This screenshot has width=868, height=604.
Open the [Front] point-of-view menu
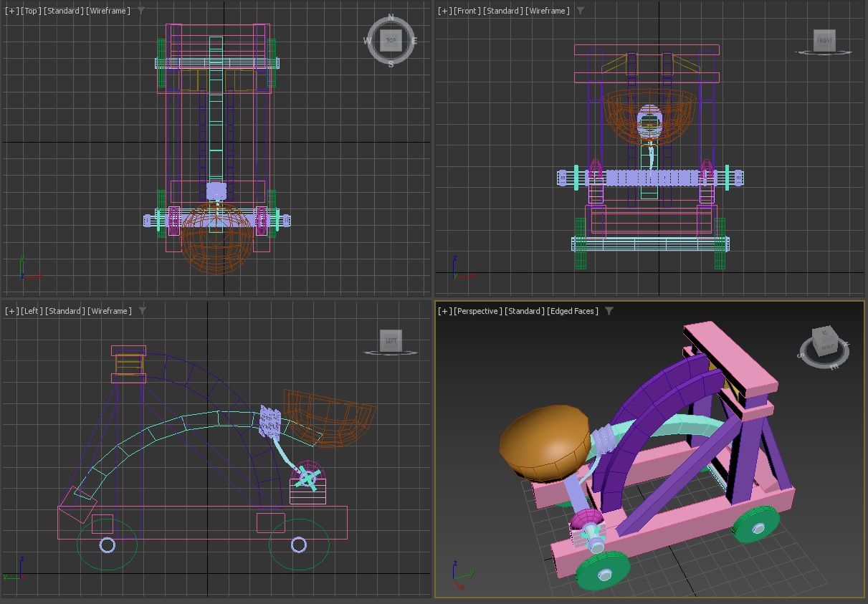(x=467, y=11)
